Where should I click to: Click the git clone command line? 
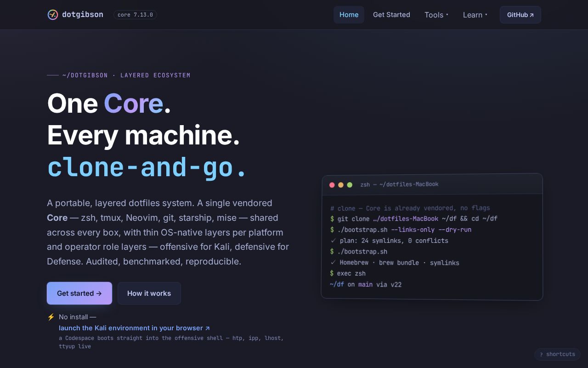(413, 218)
